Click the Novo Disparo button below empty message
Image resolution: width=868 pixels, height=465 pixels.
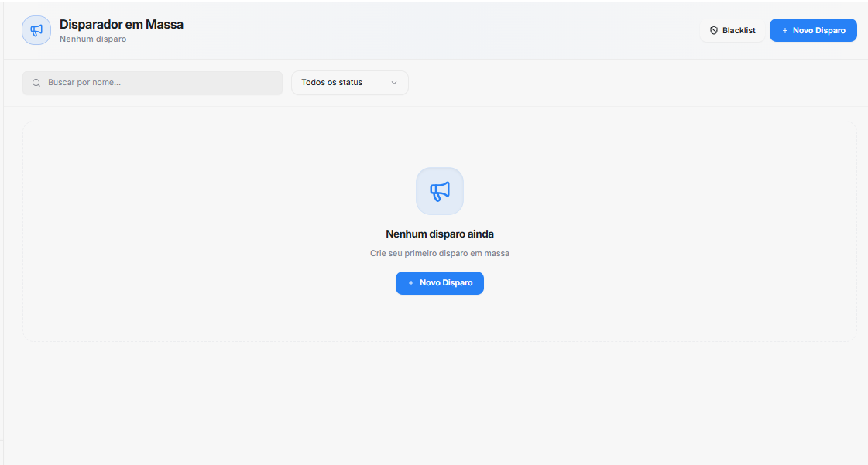point(440,283)
